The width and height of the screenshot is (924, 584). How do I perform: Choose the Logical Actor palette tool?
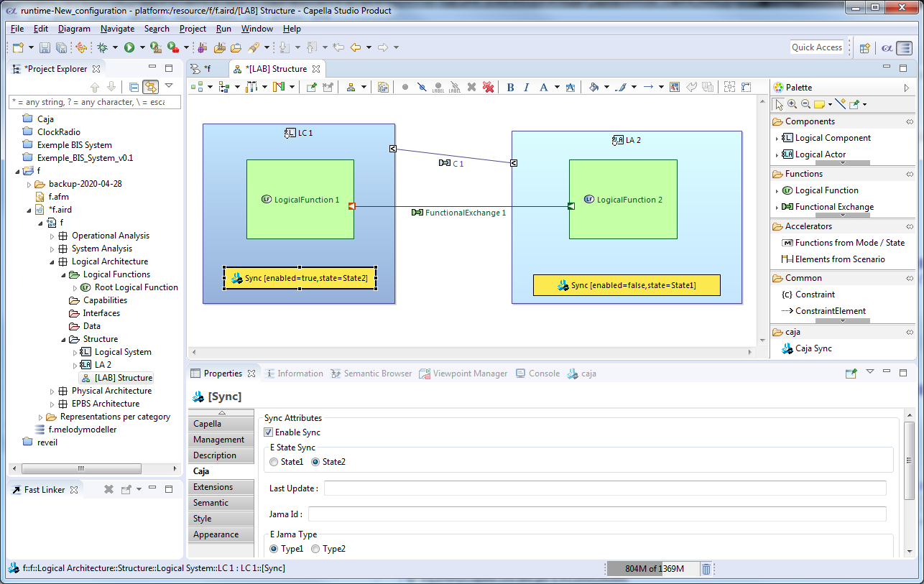813,154
